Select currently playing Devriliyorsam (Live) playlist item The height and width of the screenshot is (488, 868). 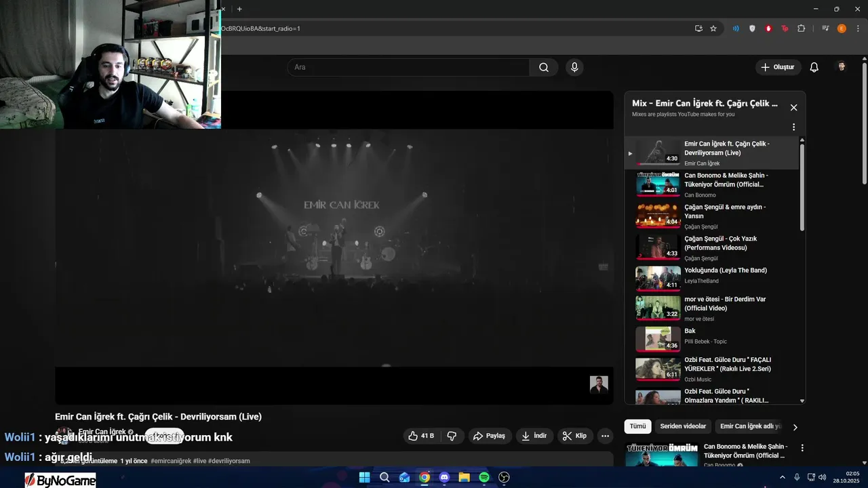(712, 153)
